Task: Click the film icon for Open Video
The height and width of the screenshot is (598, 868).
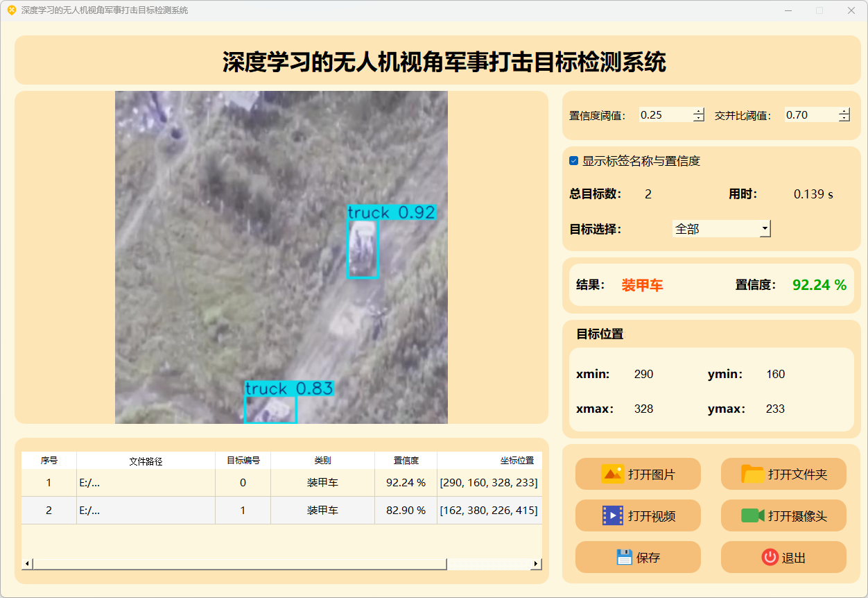Action: pyautogui.click(x=613, y=515)
